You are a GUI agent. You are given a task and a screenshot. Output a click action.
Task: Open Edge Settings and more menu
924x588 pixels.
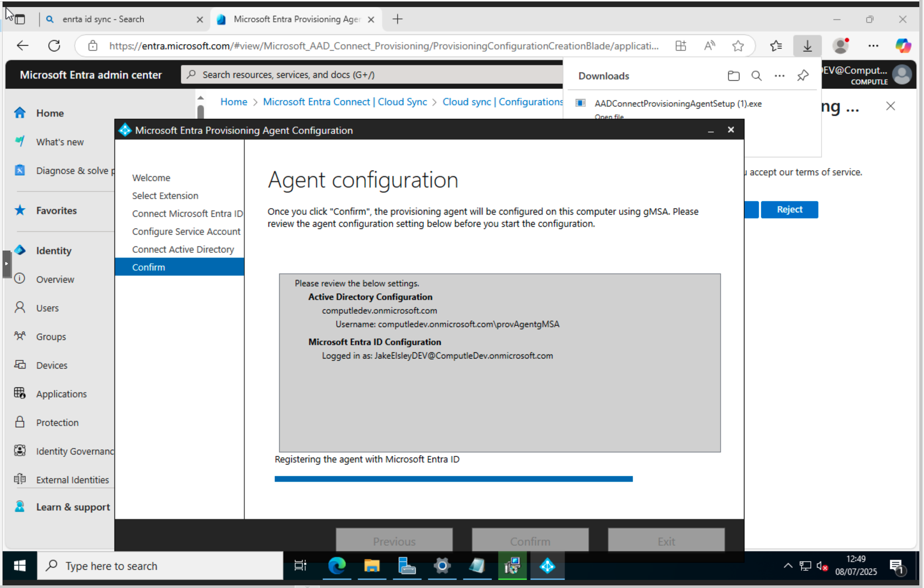[x=873, y=46]
